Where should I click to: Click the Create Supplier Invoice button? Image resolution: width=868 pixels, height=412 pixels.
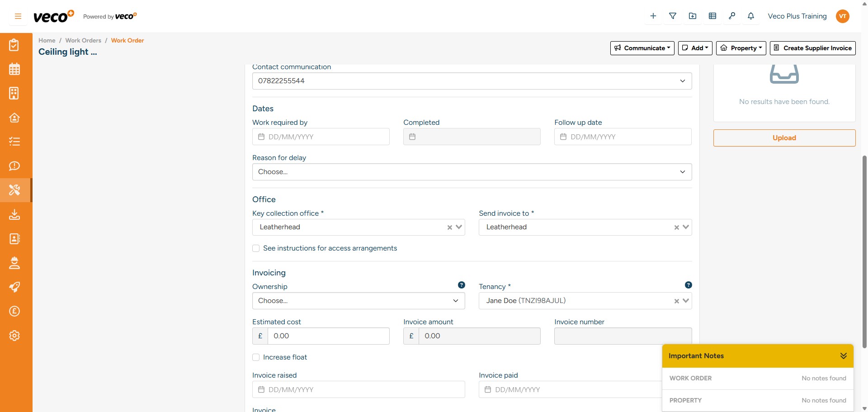tap(812, 48)
